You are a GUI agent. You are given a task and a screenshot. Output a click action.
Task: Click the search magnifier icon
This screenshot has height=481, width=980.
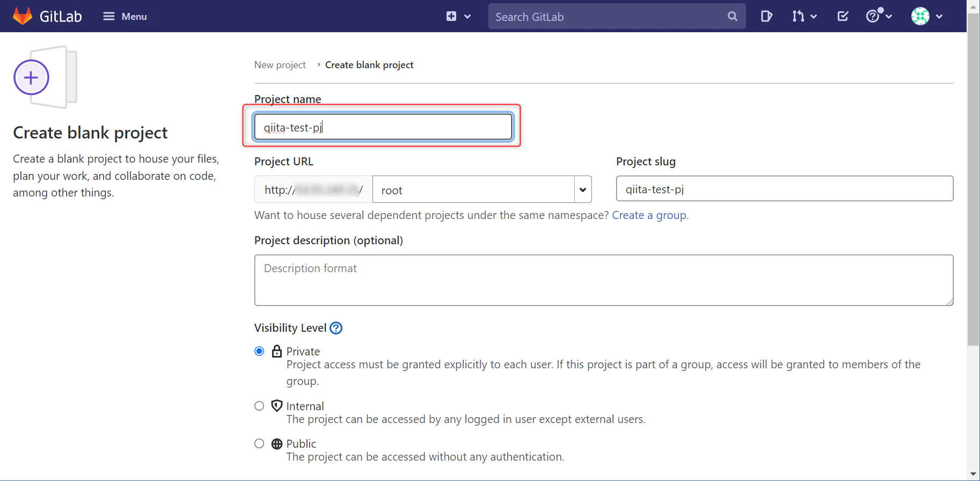click(x=733, y=17)
